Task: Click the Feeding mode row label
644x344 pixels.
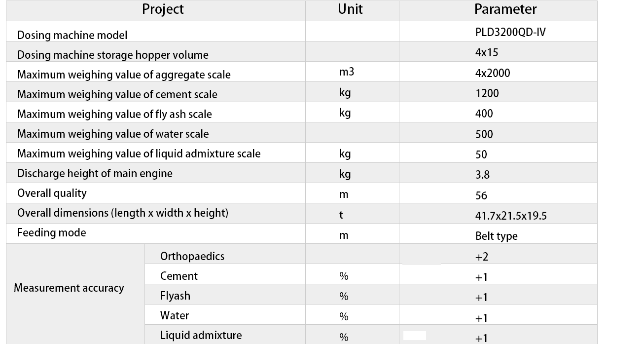Action: [x=51, y=232]
